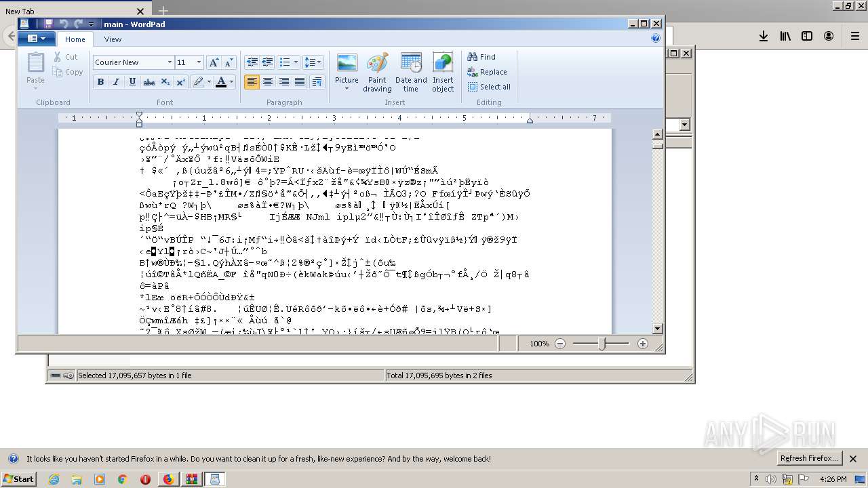Start a bulleted list
The height and width of the screenshot is (488, 868).
point(285,62)
